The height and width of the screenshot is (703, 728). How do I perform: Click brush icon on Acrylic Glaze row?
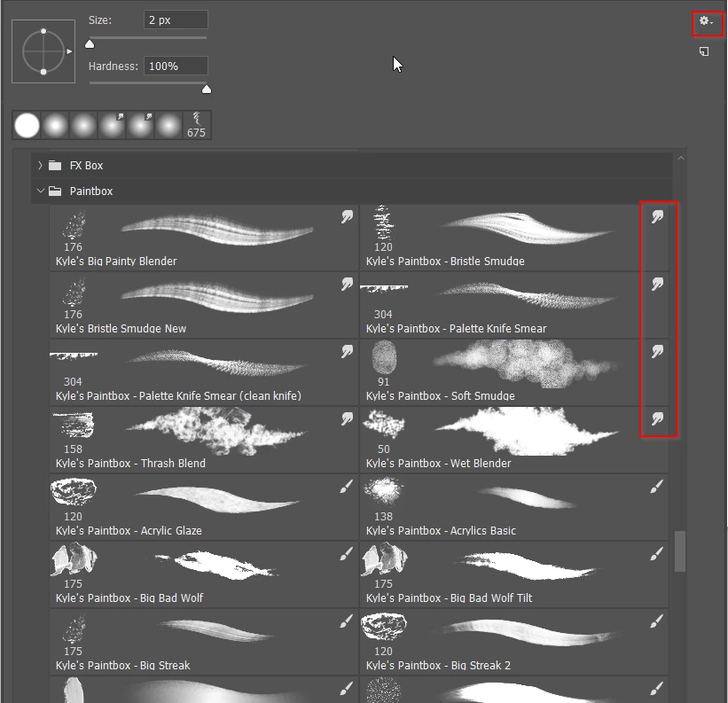click(347, 487)
